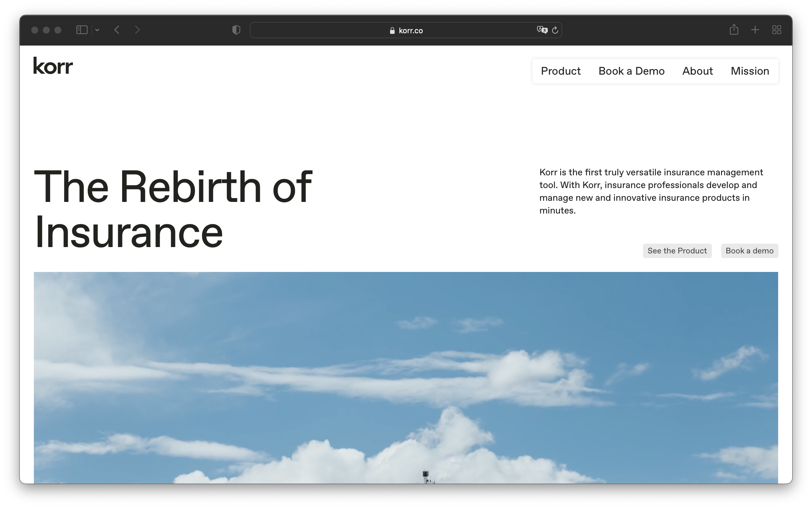Toggle the Safari sidebar icon
The height and width of the screenshot is (508, 812).
coord(82,30)
